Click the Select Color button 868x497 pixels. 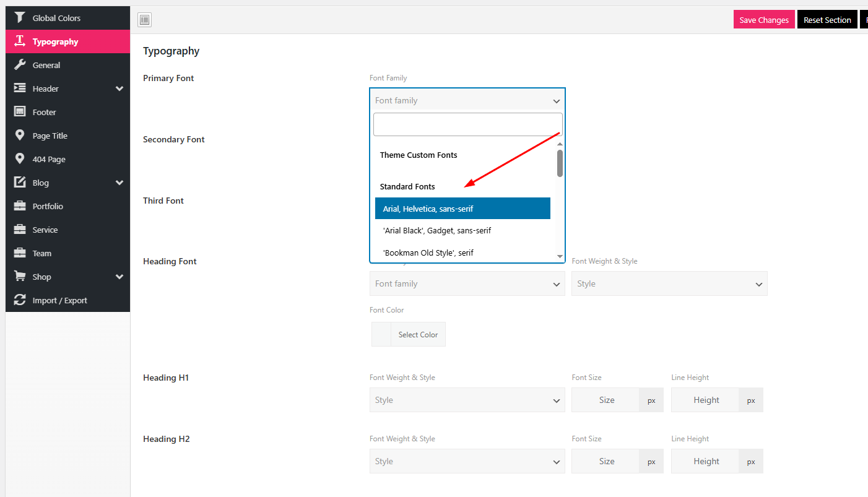pos(418,334)
